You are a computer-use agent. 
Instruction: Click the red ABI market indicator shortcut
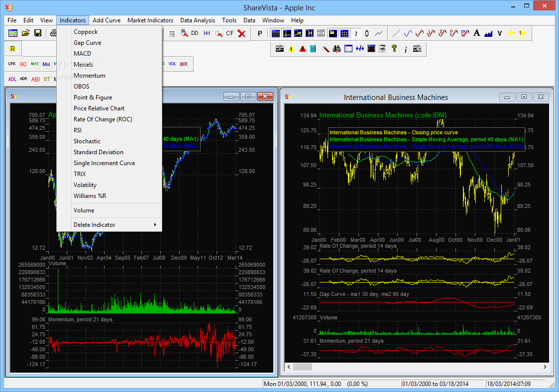pyautogui.click(x=35, y=79)
